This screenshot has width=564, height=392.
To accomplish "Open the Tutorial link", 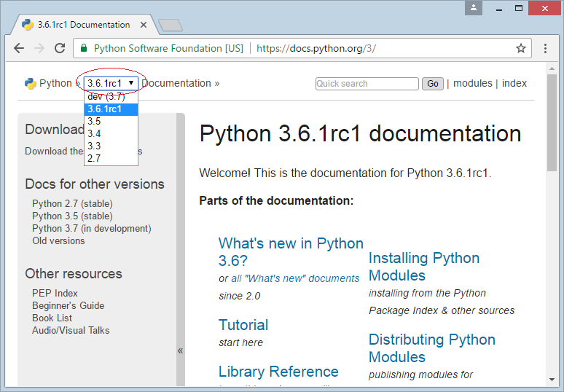I will tap(243, 325).
